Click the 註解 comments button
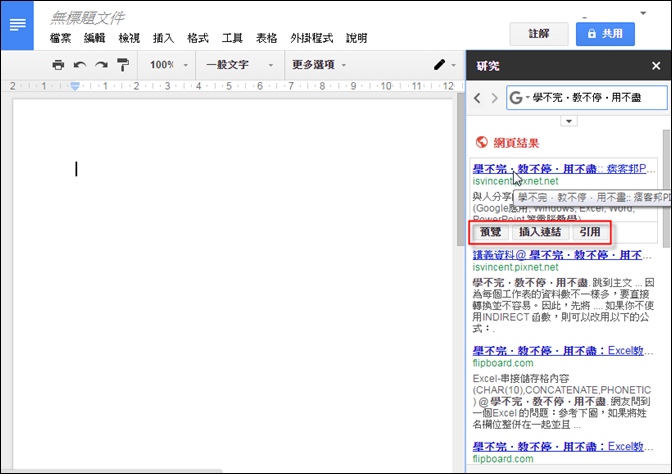 pos(539,34)
